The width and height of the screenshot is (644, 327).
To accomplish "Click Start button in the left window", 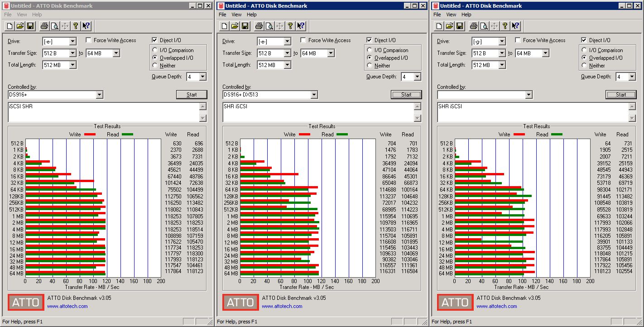I will pyautogui.click(x=192, y=95).
